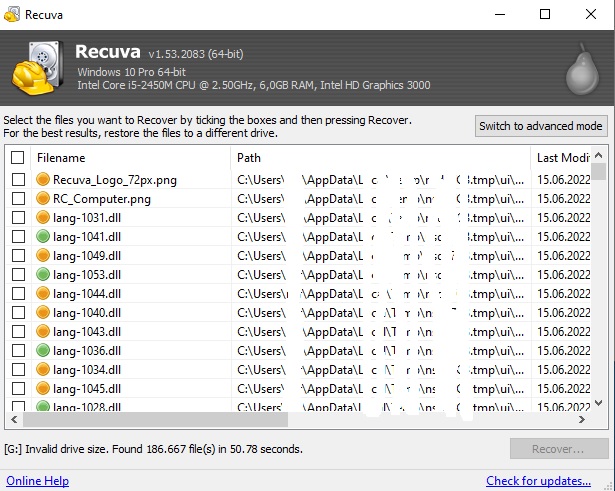Click the Recover... button
Screen dimensions: 615x491
pos(559,449)
